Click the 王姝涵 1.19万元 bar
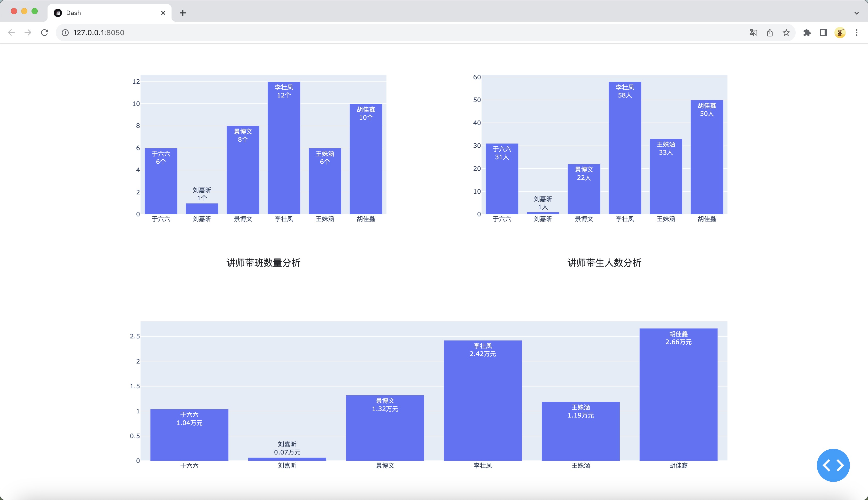This screenshot has width=868, height=500. pos(580,431)
